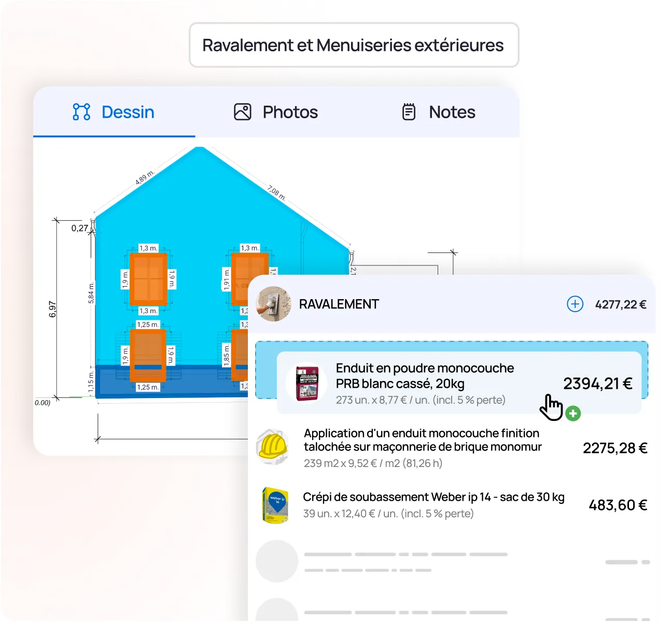Select 'Enduit en poudre monocouche PRB blanc cassé, 20kg'
Viewport: 672px width, 622px height.
425,376
